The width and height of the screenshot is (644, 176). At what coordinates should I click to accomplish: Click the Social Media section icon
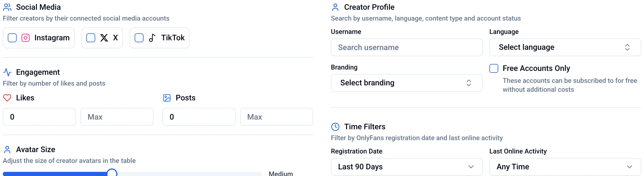coord(7,7)
